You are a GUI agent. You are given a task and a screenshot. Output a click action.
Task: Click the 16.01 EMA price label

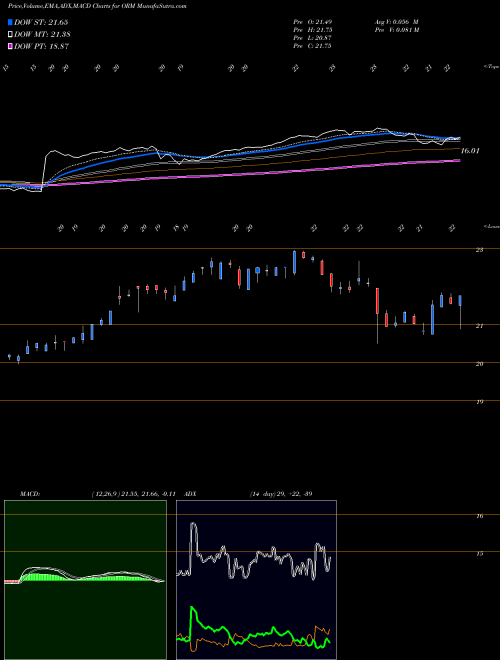point(470,150)
